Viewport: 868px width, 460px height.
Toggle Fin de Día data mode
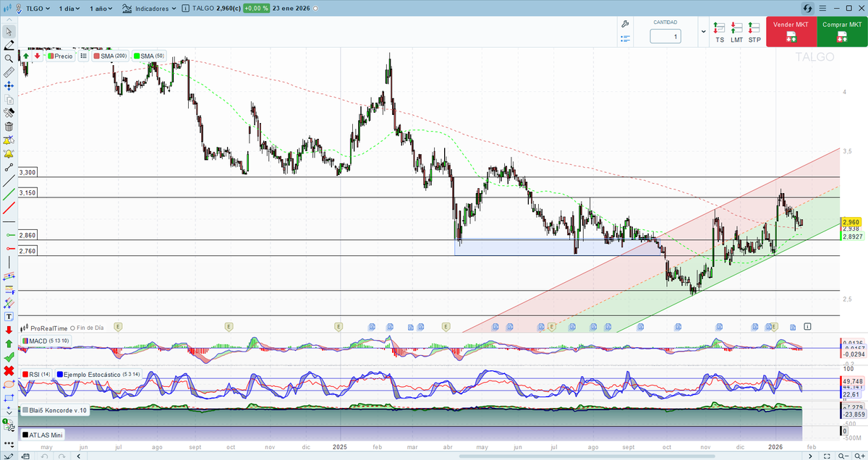pos(88,328)
